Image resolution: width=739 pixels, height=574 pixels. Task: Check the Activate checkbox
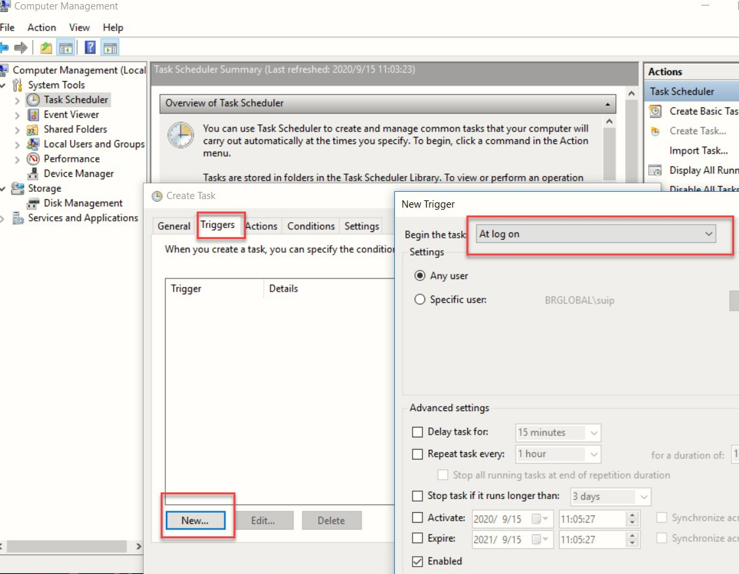418,517
